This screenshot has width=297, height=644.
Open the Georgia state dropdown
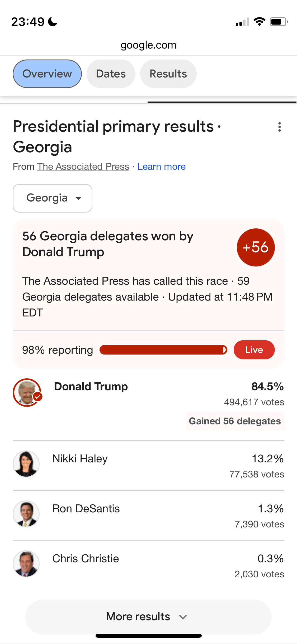[x=53, y=198]
